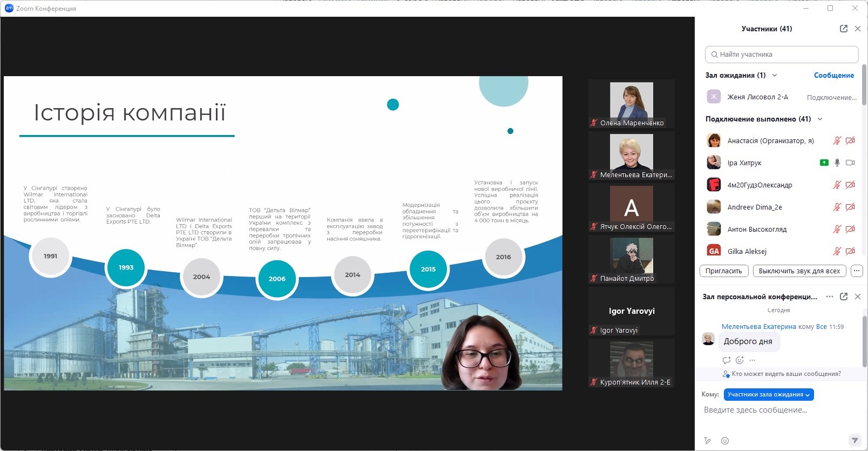The image size is (868, 451).
Task: Mute microphone of Іра Хитрук
Action: pos(837,163)
